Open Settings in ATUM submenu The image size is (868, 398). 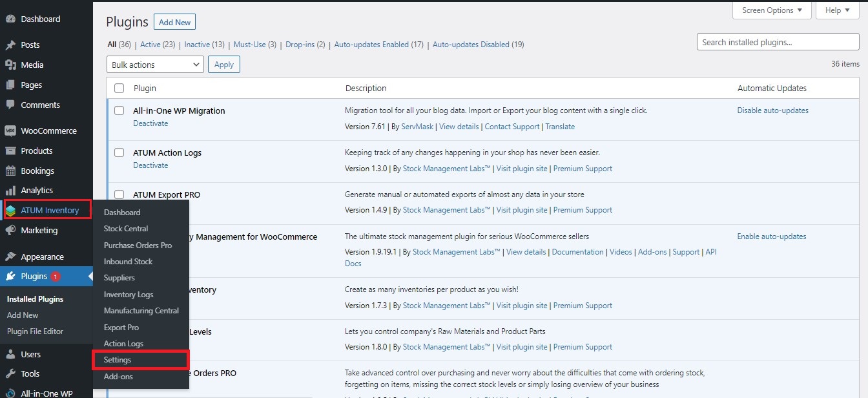click(118, 360)
